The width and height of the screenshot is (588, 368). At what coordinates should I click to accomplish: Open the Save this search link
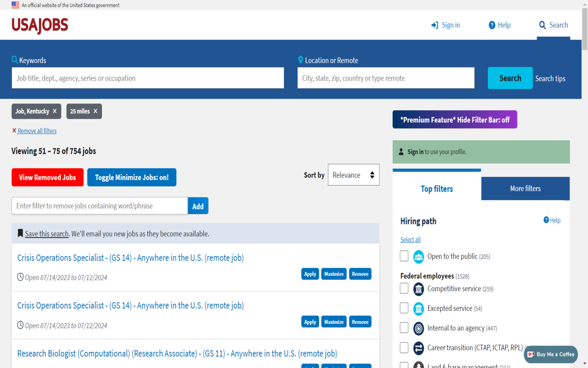point(47,234)
